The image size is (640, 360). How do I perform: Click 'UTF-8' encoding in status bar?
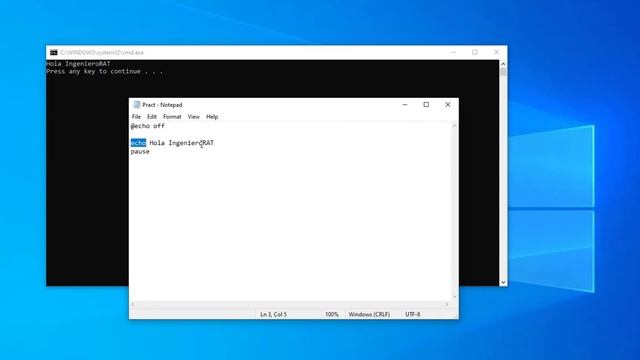coord(413,314)
